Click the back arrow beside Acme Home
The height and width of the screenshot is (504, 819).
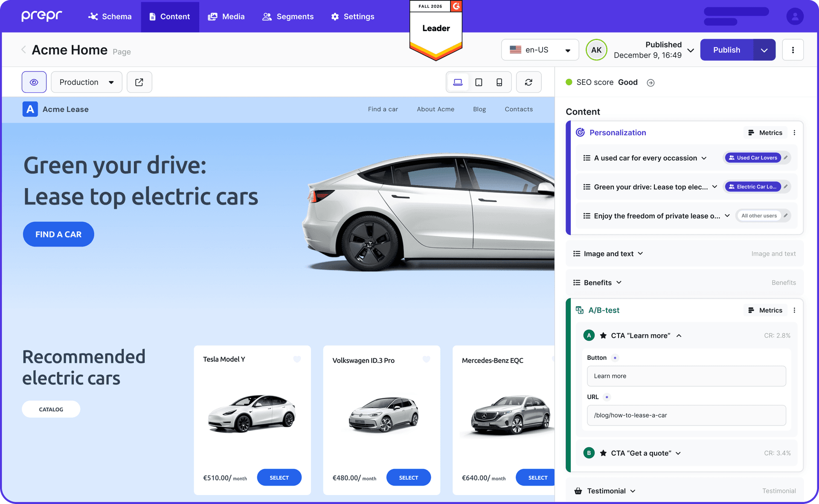[24, 49]
